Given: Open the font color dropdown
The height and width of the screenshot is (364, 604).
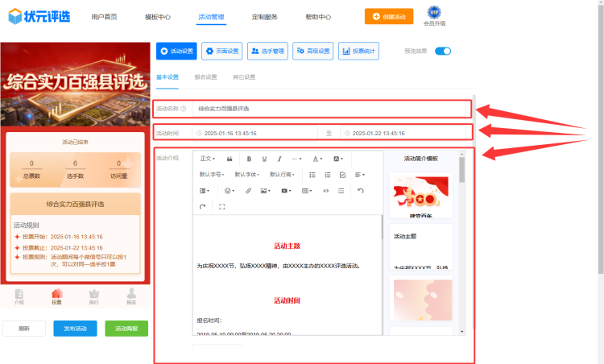Looking at the screenshot, I should pos(317,159).
